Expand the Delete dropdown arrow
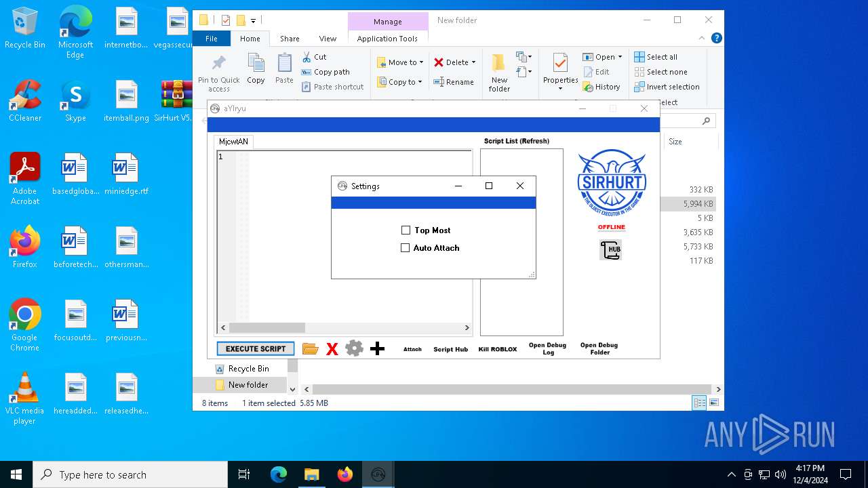 pos(473,62)
